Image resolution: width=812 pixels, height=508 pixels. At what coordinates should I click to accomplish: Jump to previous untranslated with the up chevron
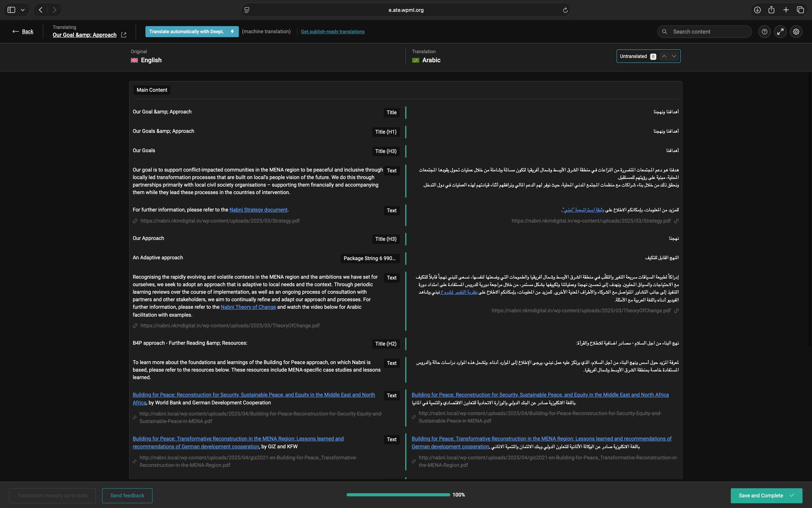click(x=664, y=56)
